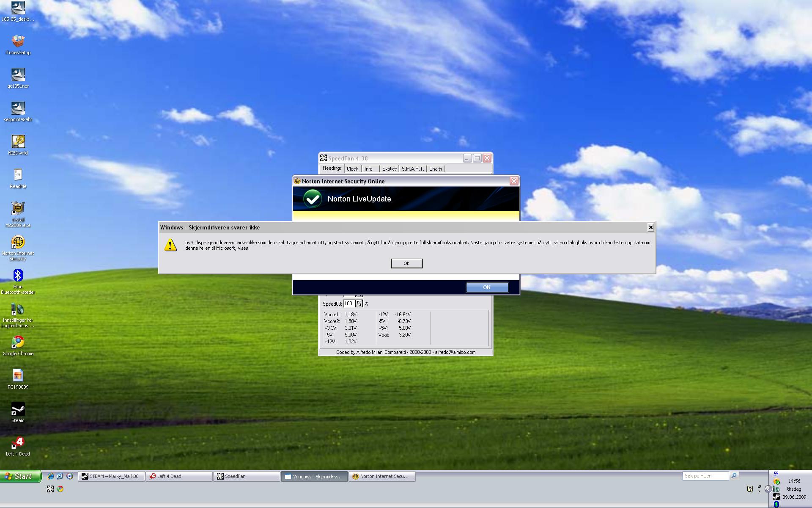Click Windows Media Player quick launch icon
This screenshot has width=812, height=508.
[70, 476]
